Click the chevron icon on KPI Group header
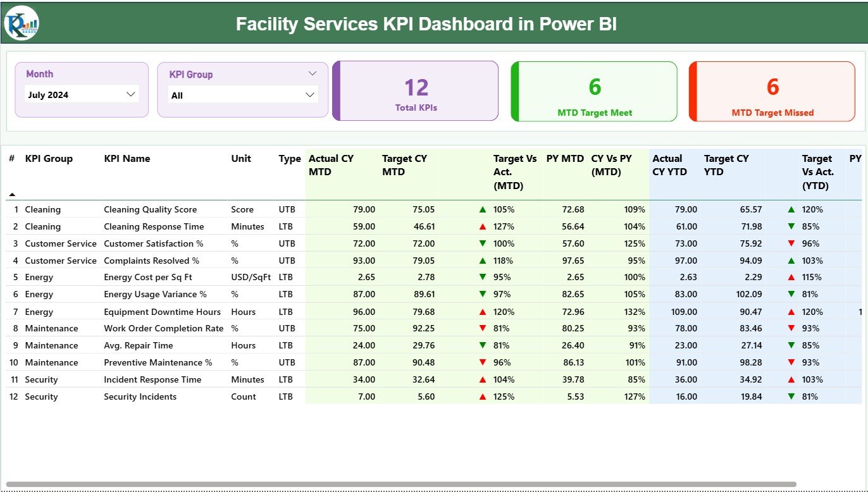 tap(312, 73)
